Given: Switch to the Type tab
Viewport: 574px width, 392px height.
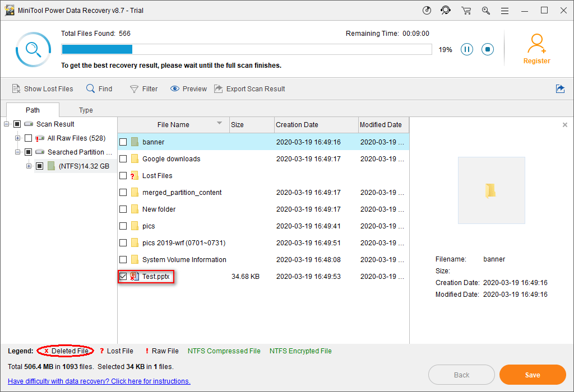Looking at the screenshot, I should [x=86, y=110].
